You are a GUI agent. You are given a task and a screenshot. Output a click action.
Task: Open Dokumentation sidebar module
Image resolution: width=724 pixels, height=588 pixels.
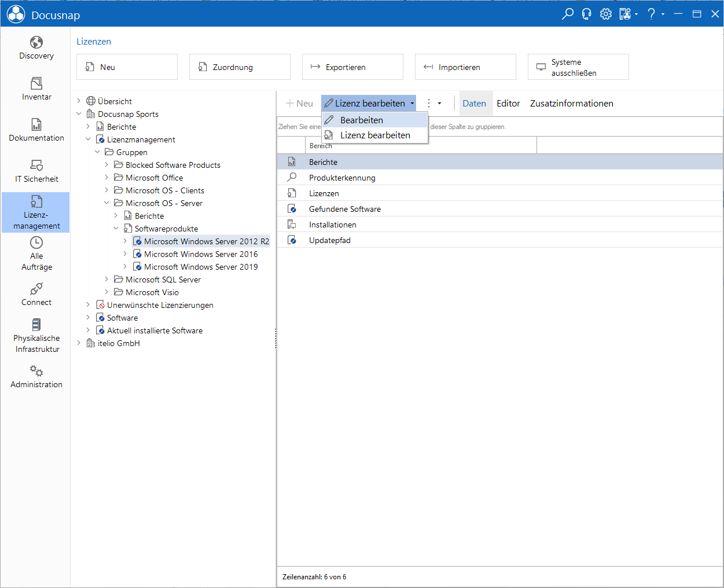coord(36,130)
